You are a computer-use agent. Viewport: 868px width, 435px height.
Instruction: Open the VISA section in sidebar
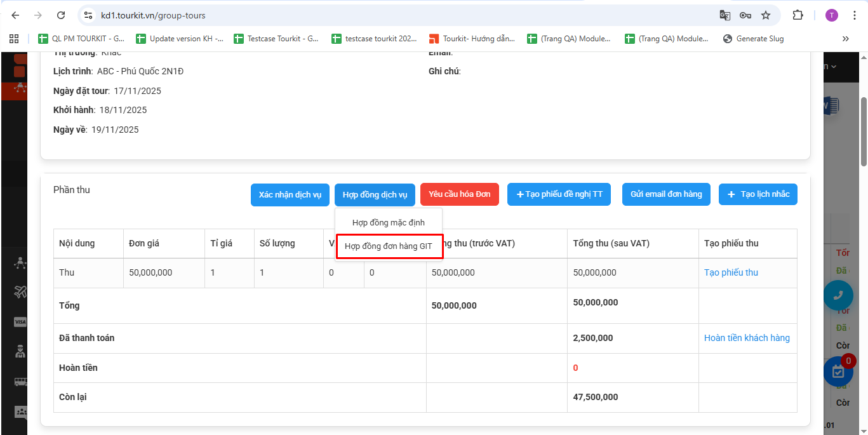(x=20, y=322)
